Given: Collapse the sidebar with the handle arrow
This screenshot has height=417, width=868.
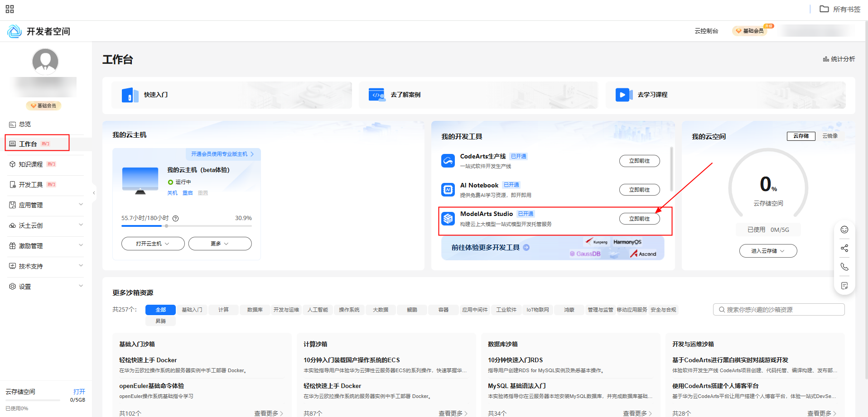Looking at the screenshot, I should point(94,193).
